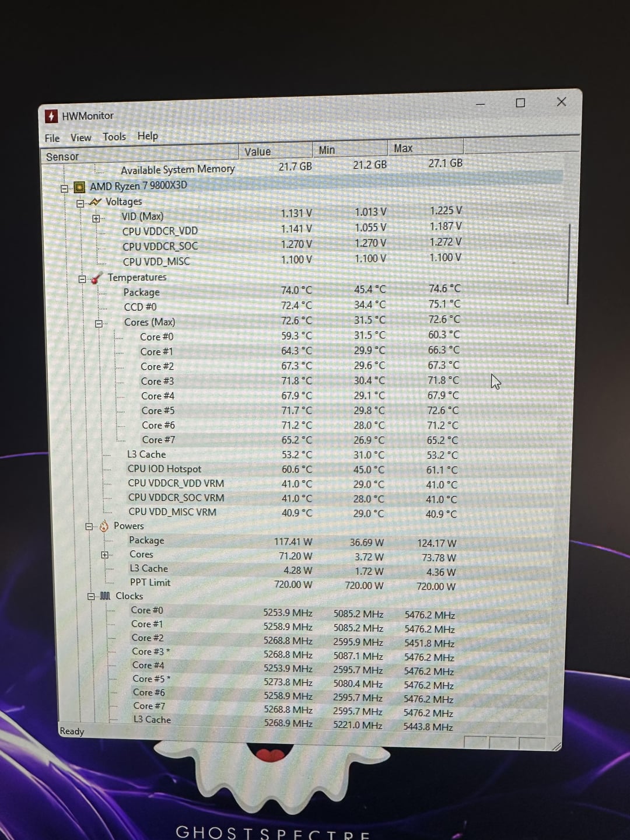Open the Tools menu
The height and width of the screenshot is (840, 630).
[114, 136]
